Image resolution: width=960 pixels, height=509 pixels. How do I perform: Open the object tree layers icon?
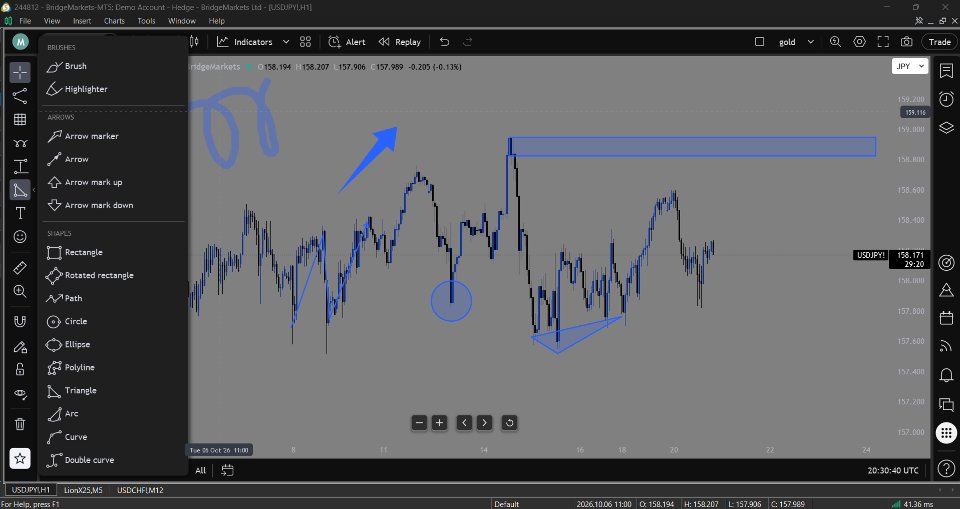[x=946, y=127]
